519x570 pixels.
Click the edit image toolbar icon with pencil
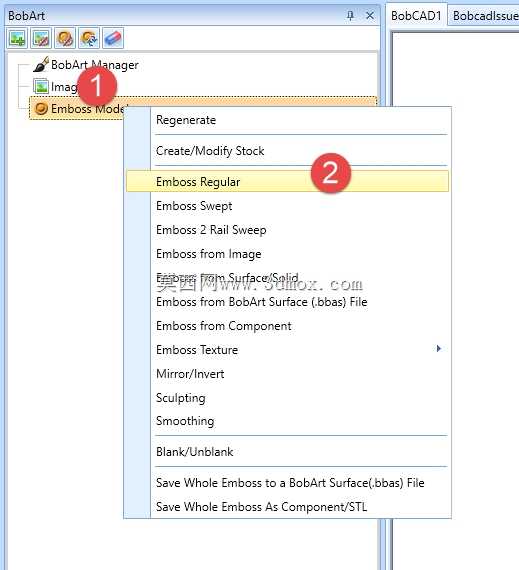(41, 38)
